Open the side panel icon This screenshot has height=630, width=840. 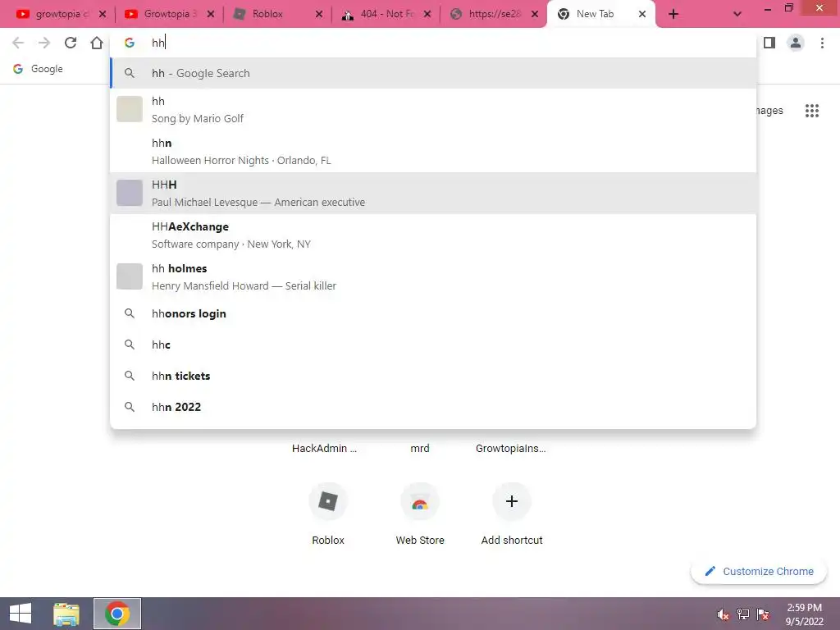769,43
